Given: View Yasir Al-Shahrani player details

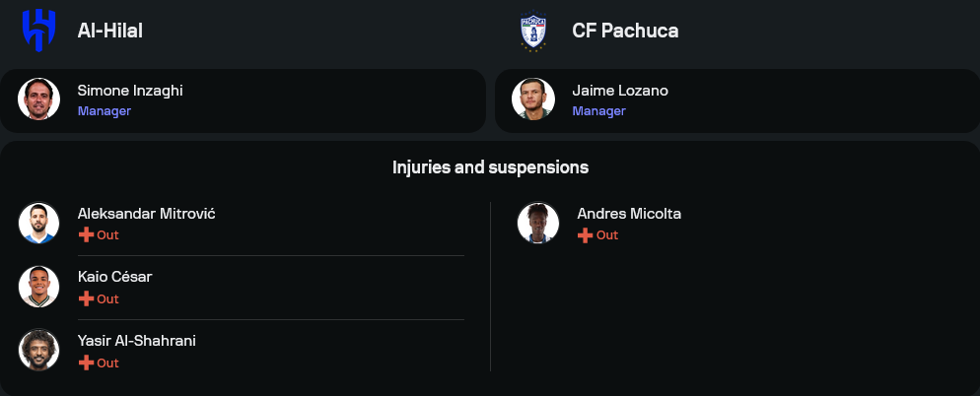Looking at the screenshot, I should click(x=137, y=341).
